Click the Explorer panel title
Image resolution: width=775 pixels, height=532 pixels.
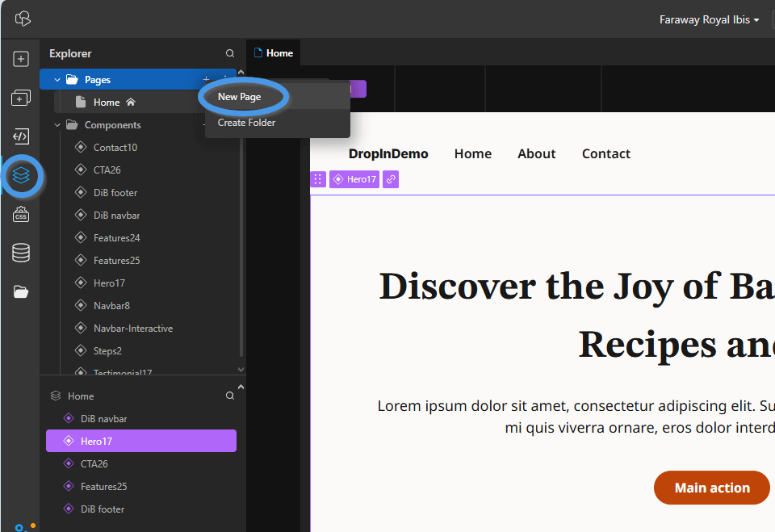70,53
